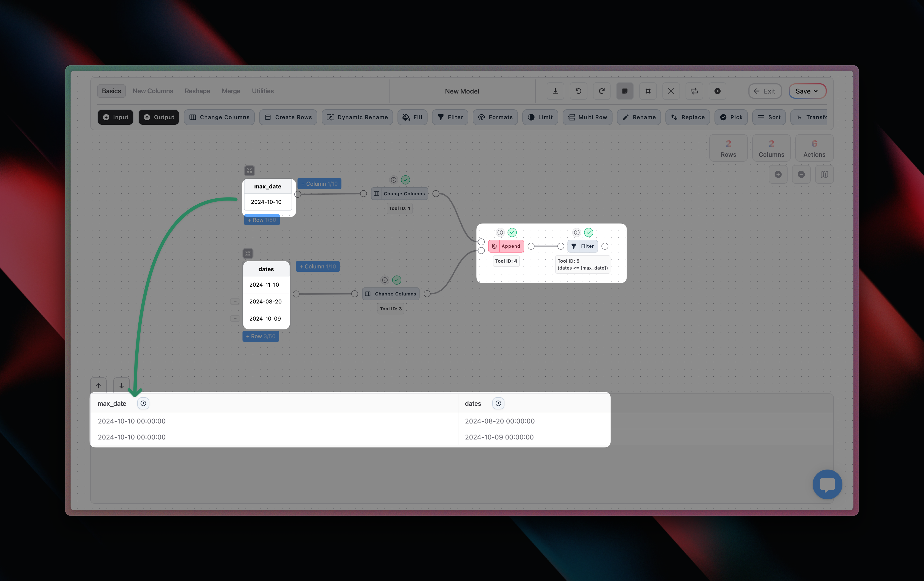Viewport: 924px width, 581px height.
Task: Collapse the max_date input table
Action: (249, 170)
